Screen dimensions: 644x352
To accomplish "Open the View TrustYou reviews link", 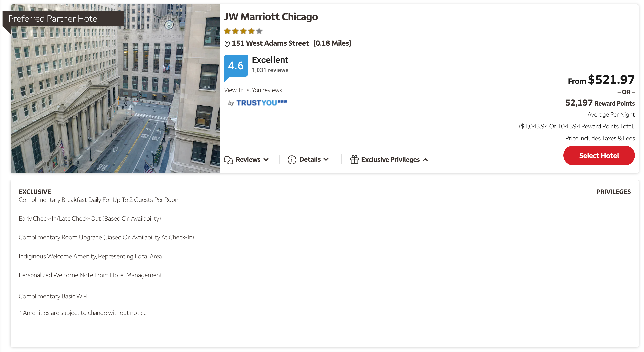I will point(253,90).
